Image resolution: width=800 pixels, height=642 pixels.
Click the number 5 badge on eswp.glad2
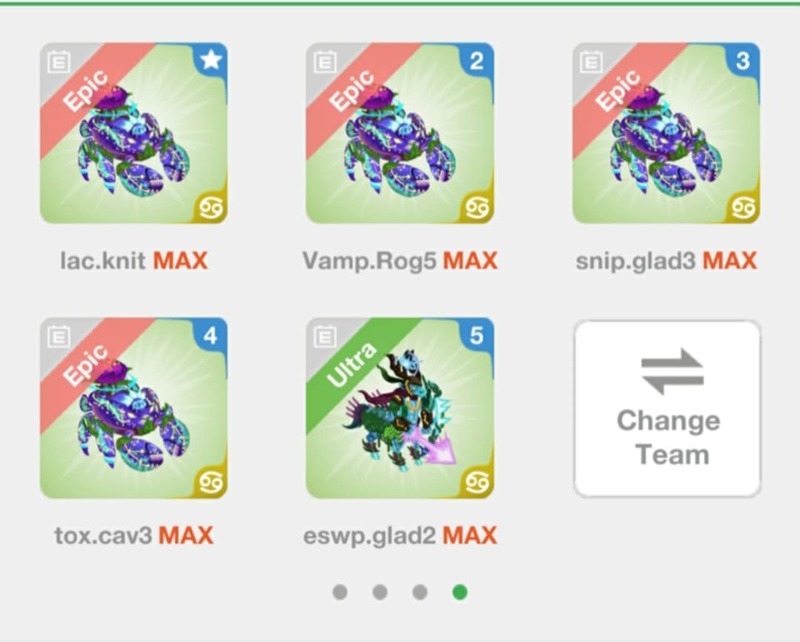[477, 336]
